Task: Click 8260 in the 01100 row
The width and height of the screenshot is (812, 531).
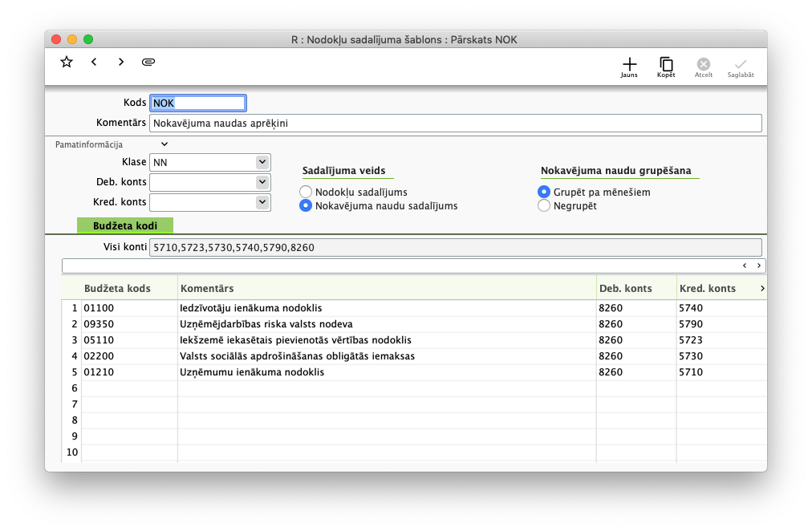Action: [x=636, y=308]
